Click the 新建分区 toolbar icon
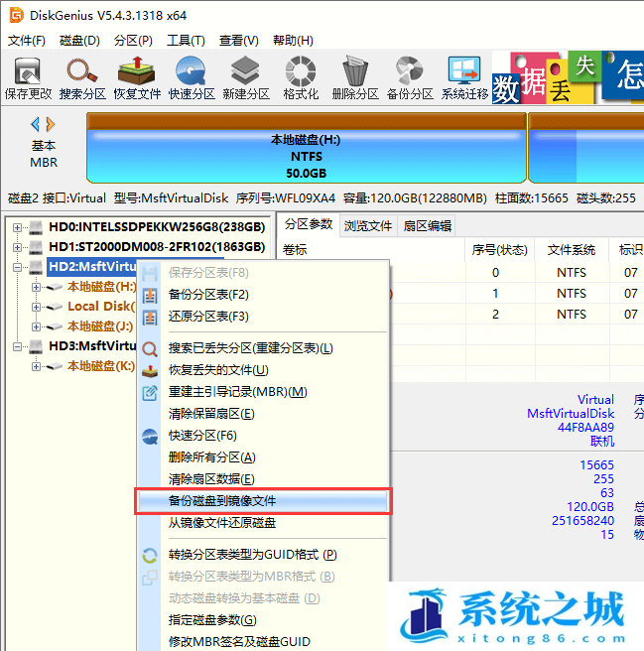 click(245, 71)
